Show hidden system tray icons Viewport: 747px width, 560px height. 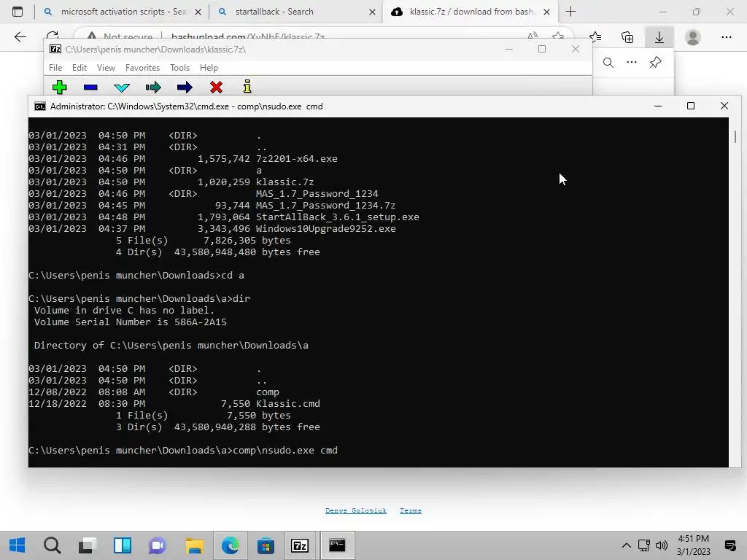click(x=627, y=545)
